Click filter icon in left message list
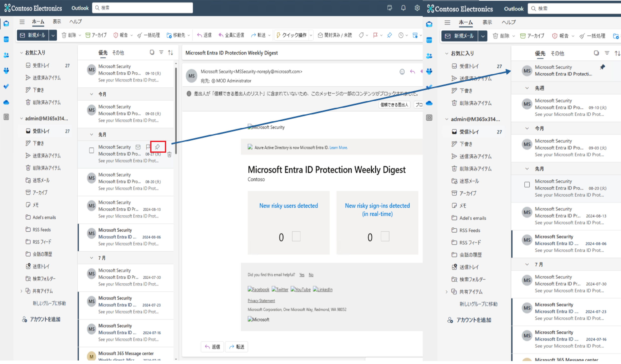 click(161, 52)
